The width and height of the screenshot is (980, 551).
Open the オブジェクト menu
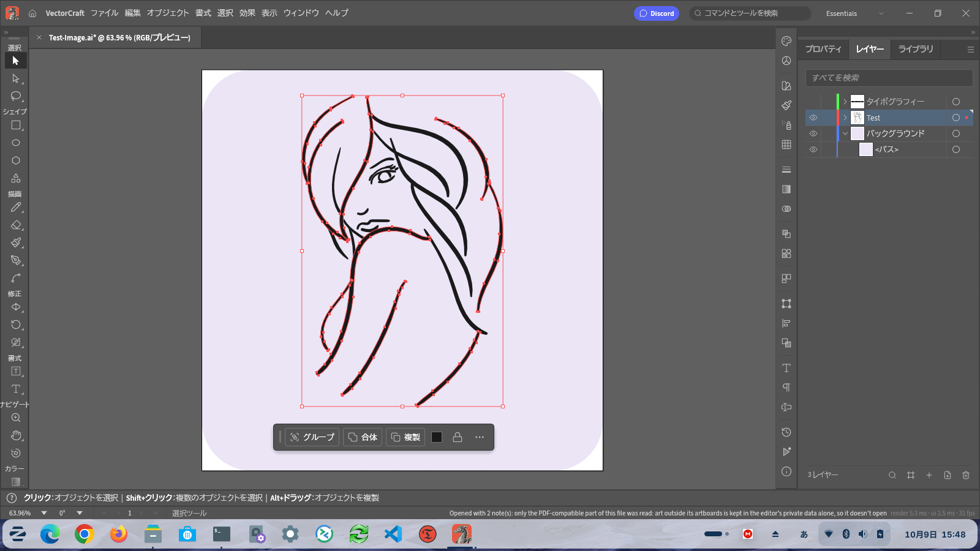coord(168,13)
